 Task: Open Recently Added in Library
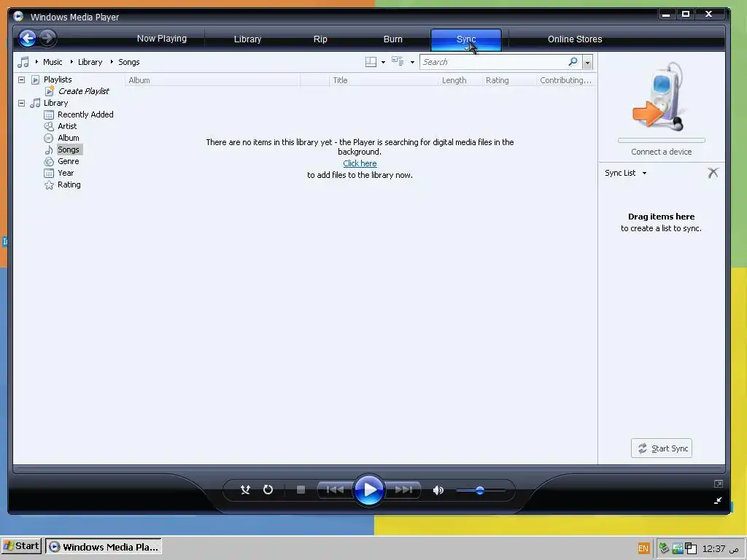(85, 114)
